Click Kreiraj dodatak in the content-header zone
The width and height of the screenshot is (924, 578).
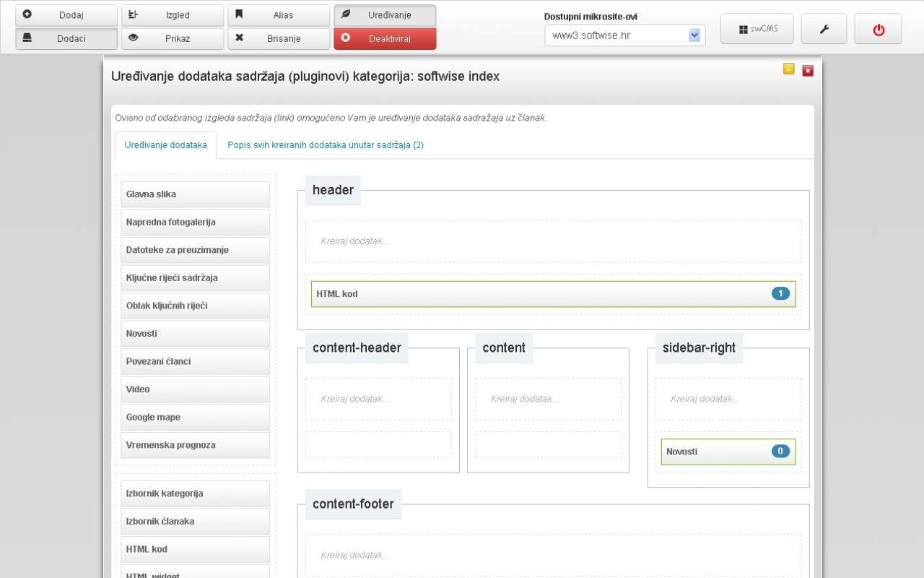378,399
